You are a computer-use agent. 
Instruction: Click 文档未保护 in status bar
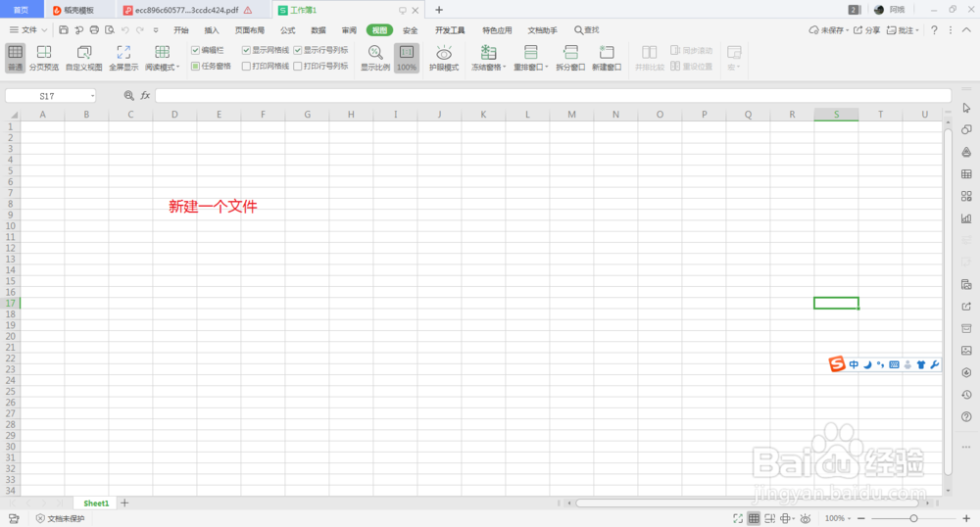[x=60, y=518]
